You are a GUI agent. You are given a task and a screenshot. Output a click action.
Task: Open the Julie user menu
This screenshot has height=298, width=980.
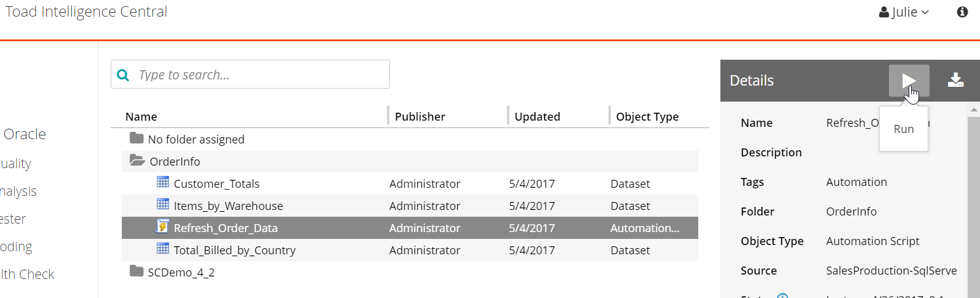pos(904,12)
